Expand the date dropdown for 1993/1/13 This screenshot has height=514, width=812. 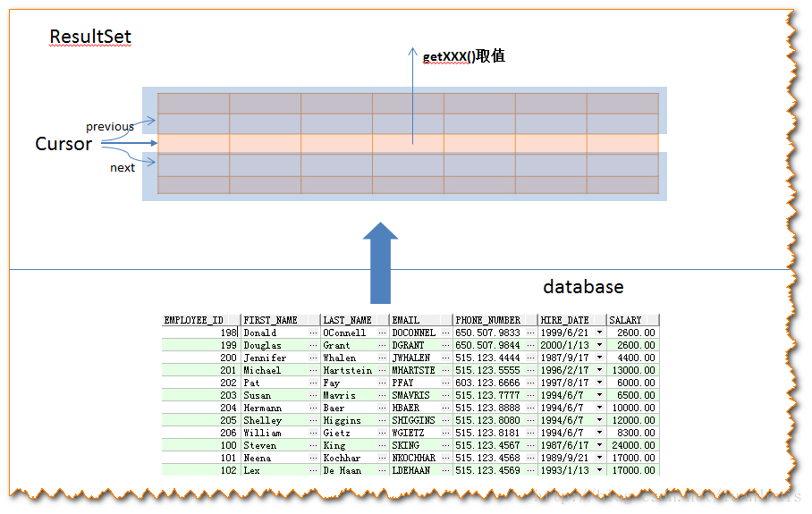[599, 470]
